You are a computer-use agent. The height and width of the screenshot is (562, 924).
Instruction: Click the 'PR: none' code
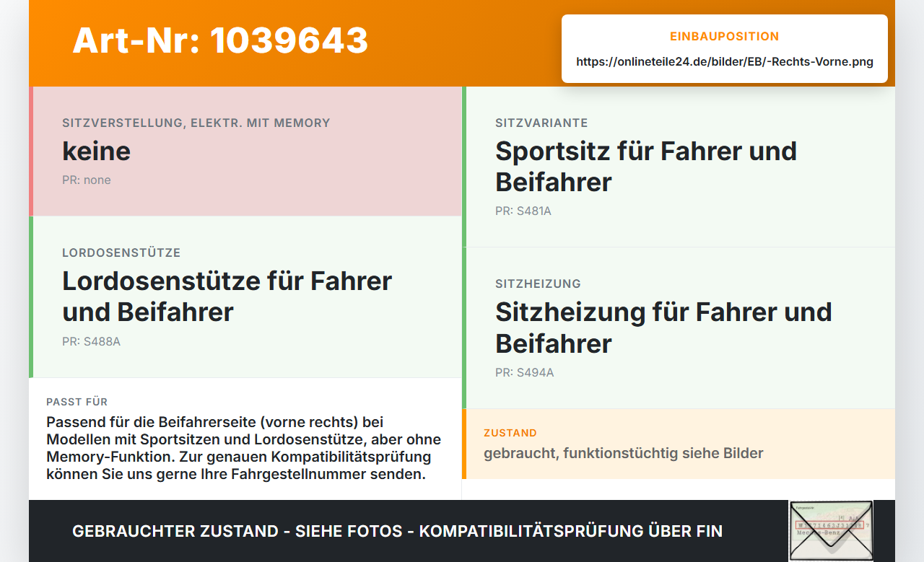(87, 180)
